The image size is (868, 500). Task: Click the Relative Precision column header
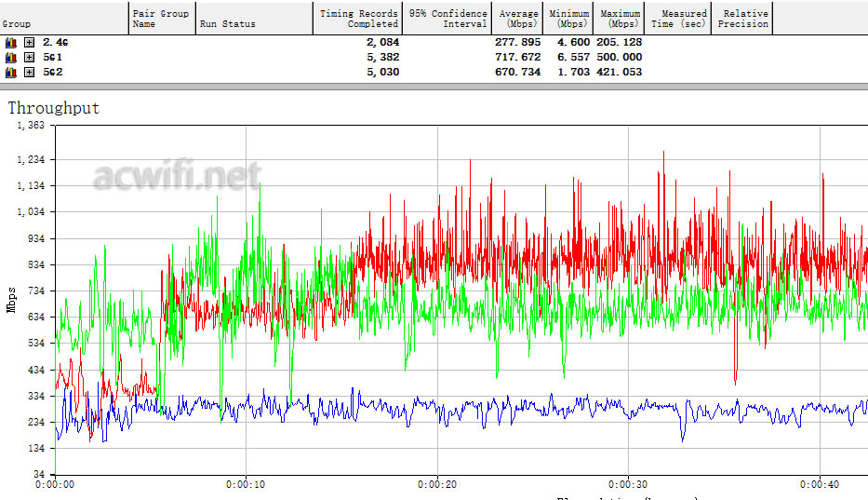coord(742,19)
